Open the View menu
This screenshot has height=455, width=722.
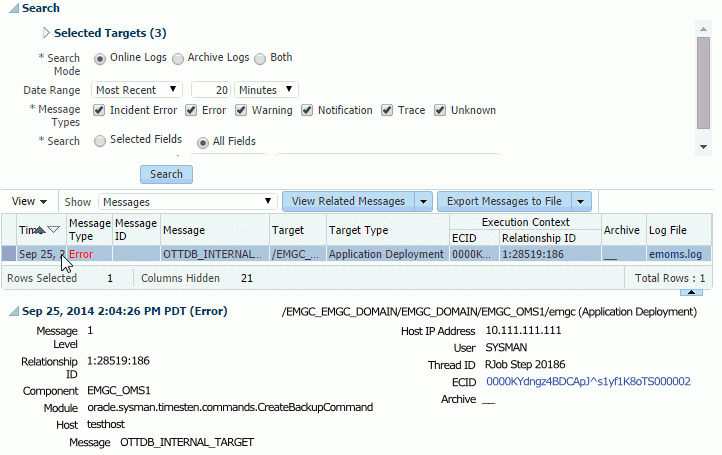pyautogui.click(x=29, y=201)
